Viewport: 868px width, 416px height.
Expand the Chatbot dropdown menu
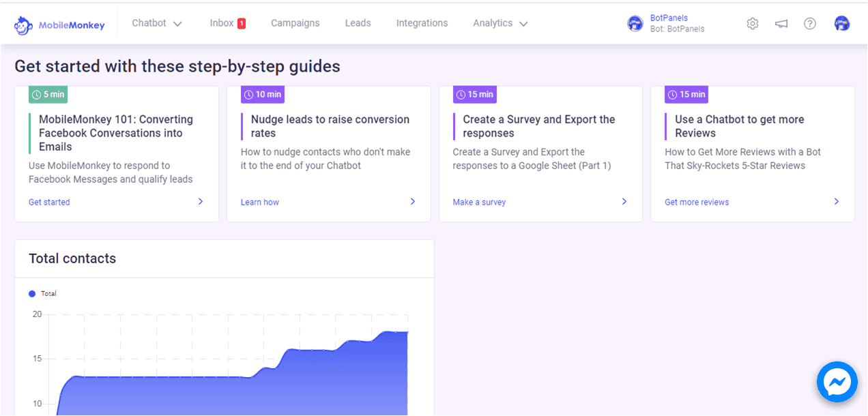(157, 23)
